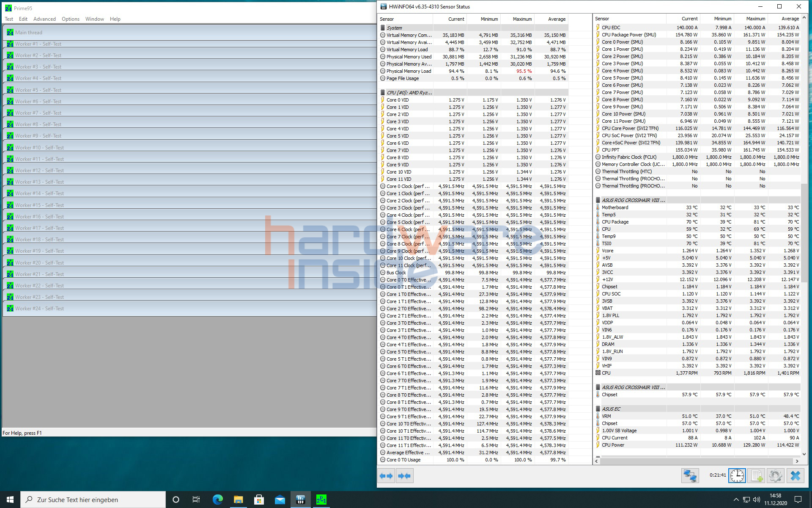
Task: Launch Microsoft Edge from taskbar
Action: click(x=217, y=500)
